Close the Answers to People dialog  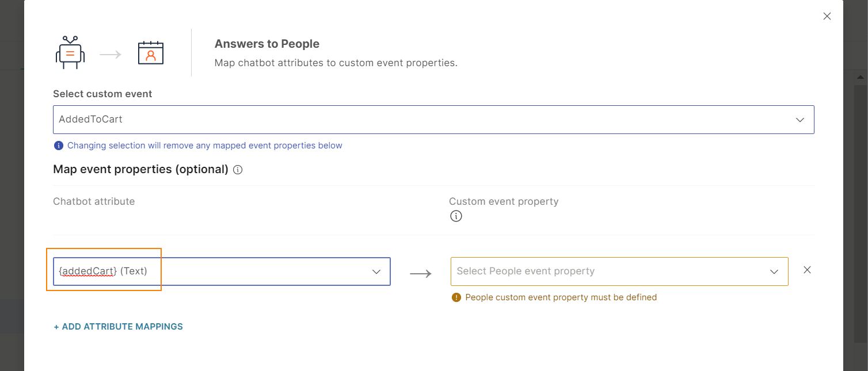click(827, 16)
